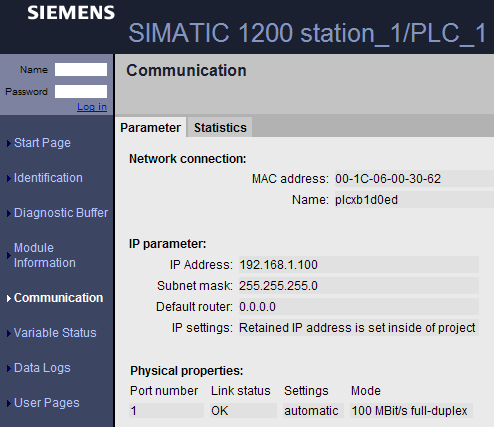Viewport: 494px width, 427px height.
Task: Click the arrow icon beside User Pages
Action: 9,403
